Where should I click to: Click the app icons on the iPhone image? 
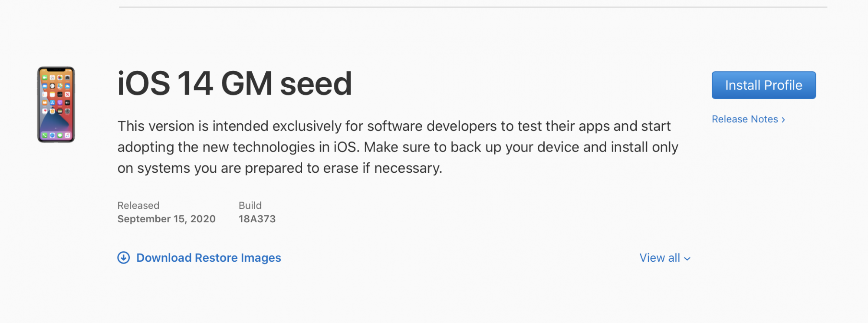[x=56, y=94]
